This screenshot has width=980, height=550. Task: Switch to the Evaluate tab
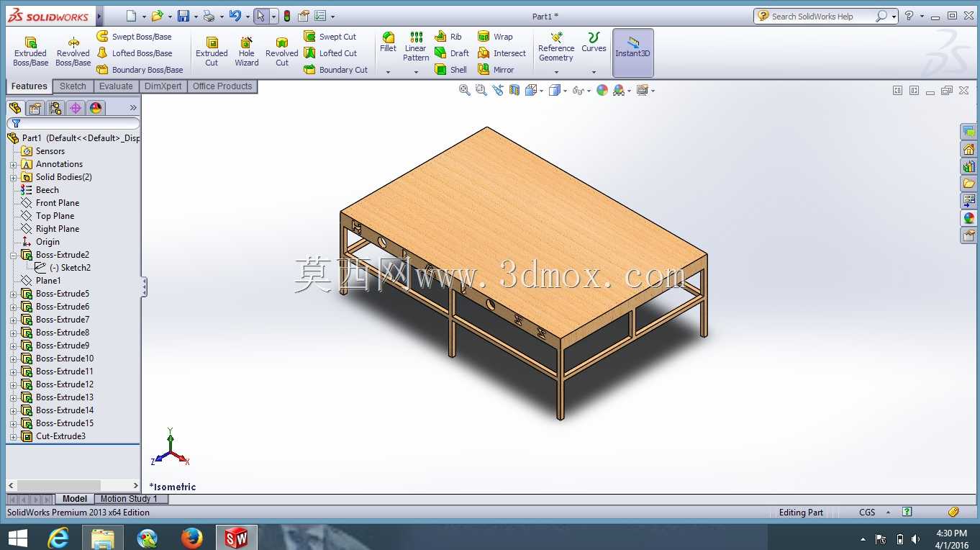(116, 86)
